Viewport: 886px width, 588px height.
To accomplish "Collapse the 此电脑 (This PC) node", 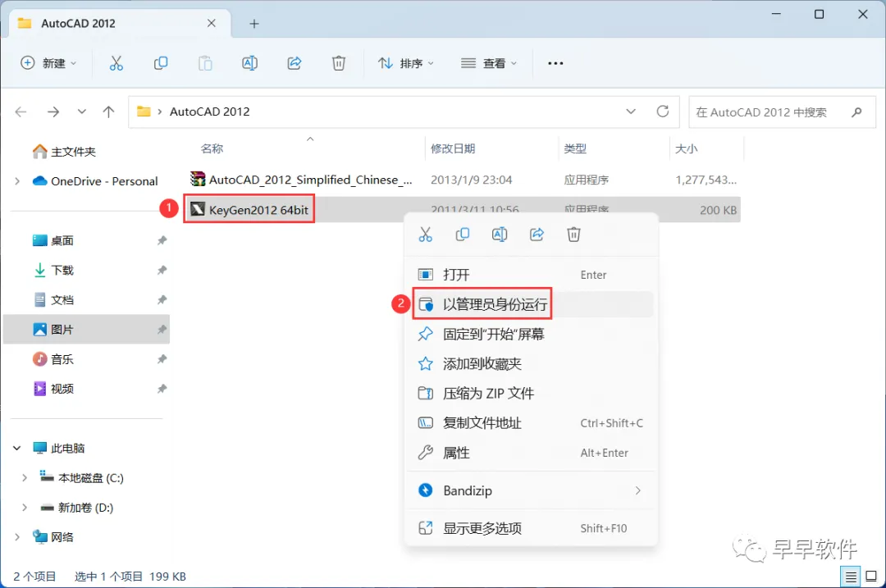I will pos(17,448).
